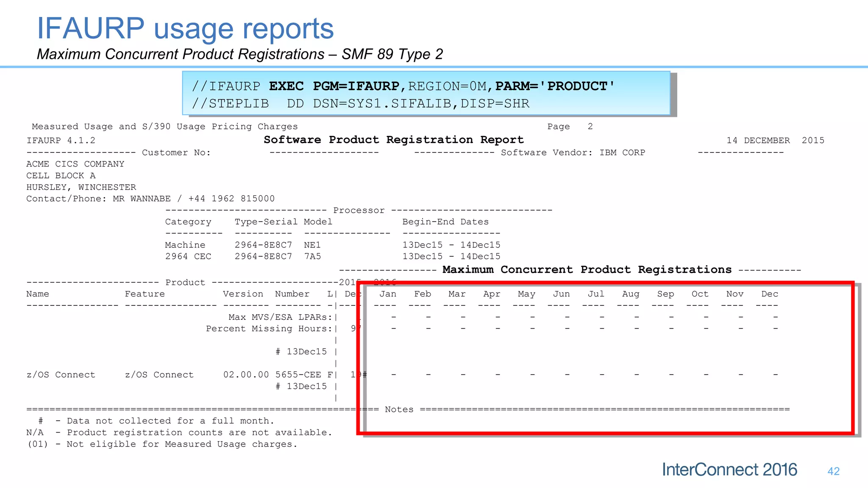
Task: Click the 'Feature' column header
Action: [x=145, y=294]
